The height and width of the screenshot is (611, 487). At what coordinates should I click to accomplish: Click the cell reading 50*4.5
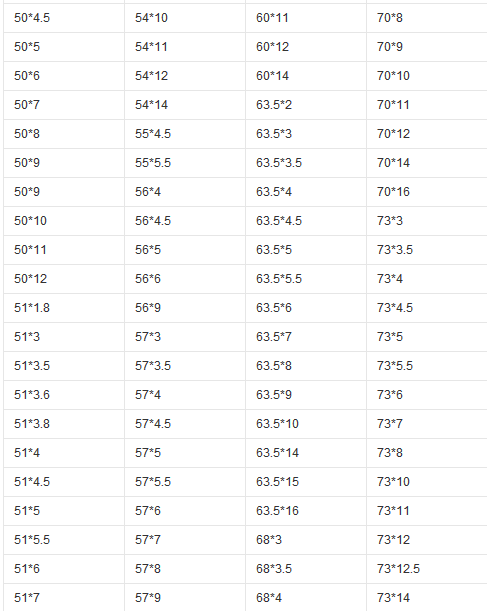64,18
